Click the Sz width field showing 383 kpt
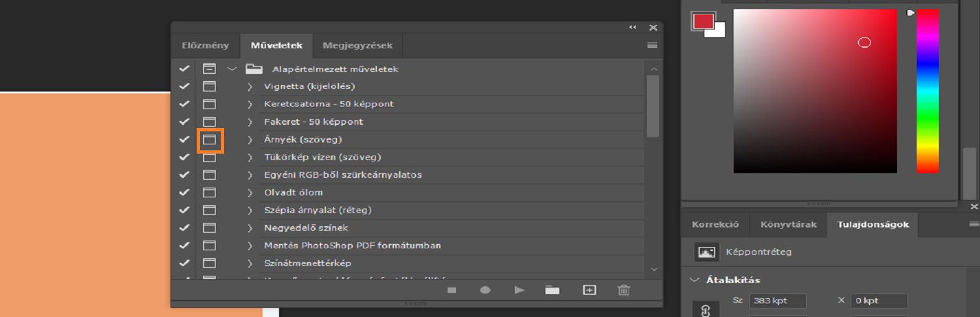Screen dimensions: 980x317 [x=777, y=301]
